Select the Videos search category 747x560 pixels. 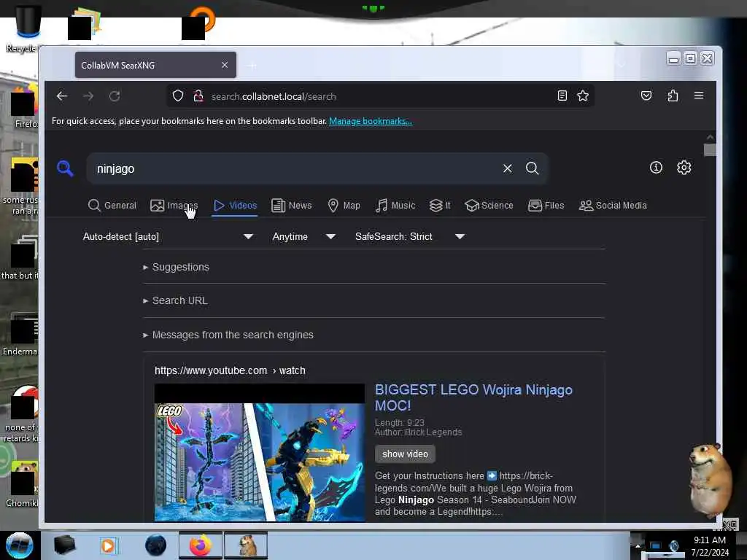point(235,205)
